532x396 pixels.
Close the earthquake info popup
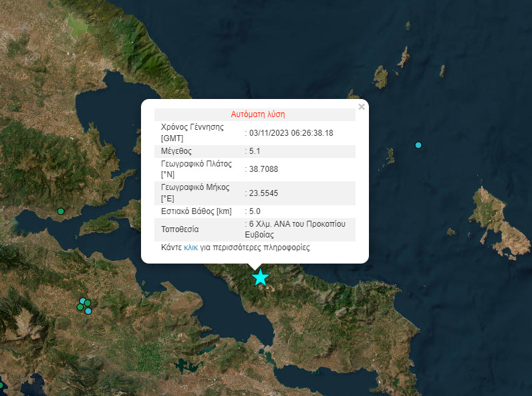362,107
